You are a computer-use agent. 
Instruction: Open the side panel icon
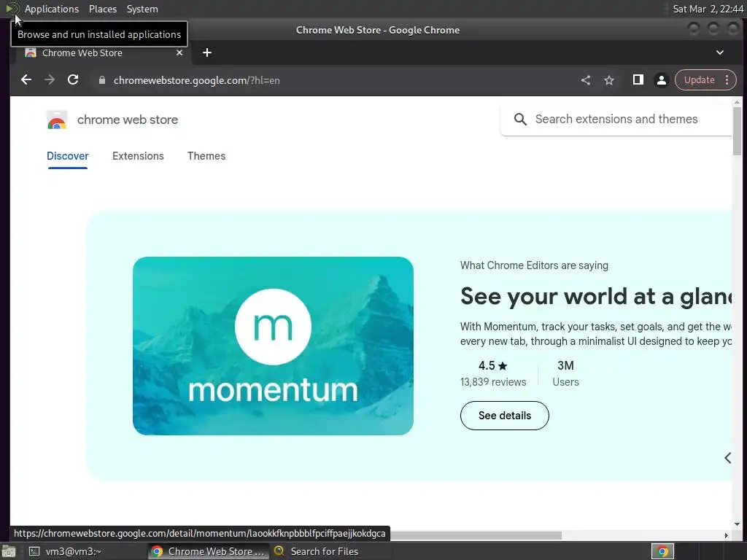coord(638,80)
